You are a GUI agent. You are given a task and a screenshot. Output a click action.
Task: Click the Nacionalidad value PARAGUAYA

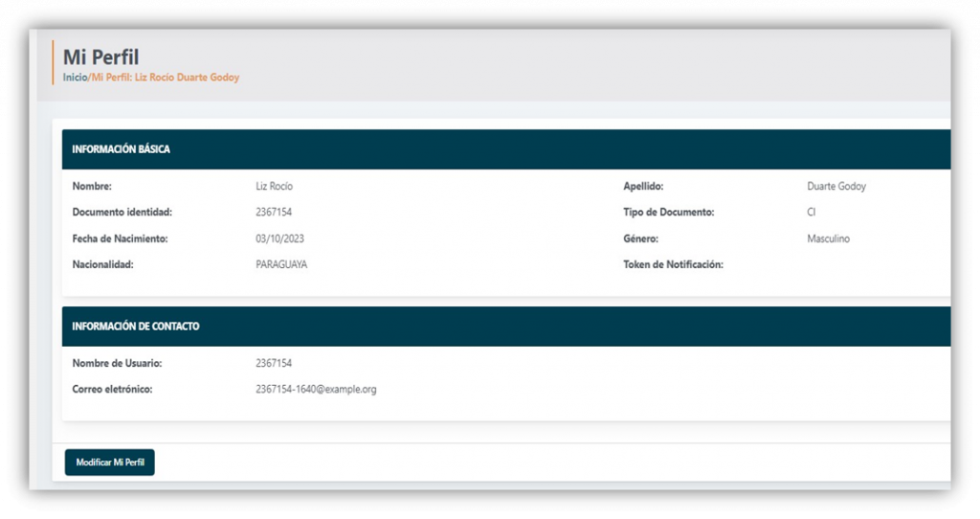pyautogui.click(x=281, y=264)
